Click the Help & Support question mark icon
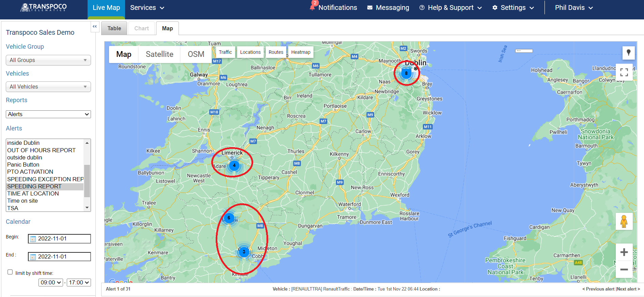The image size is (644, 297). pos(422,7)
